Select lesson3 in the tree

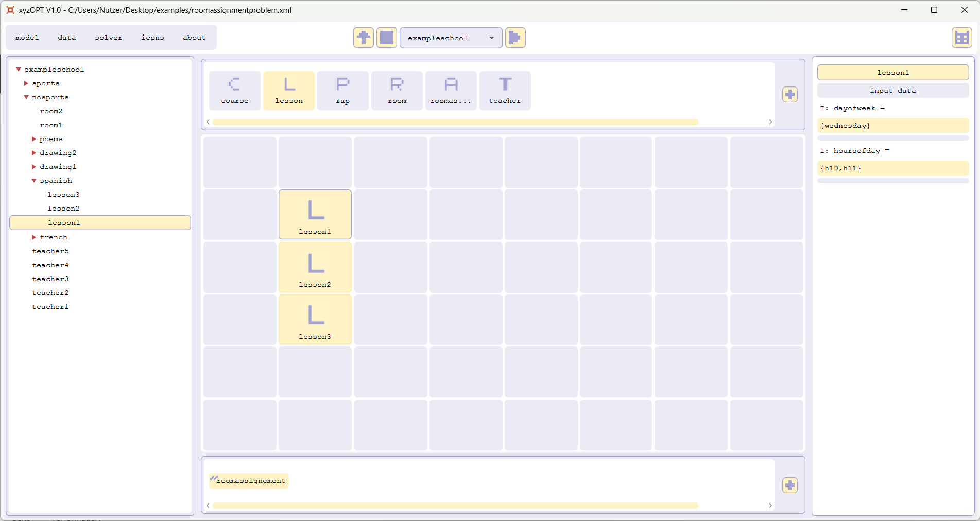click(x=64, y=195)
